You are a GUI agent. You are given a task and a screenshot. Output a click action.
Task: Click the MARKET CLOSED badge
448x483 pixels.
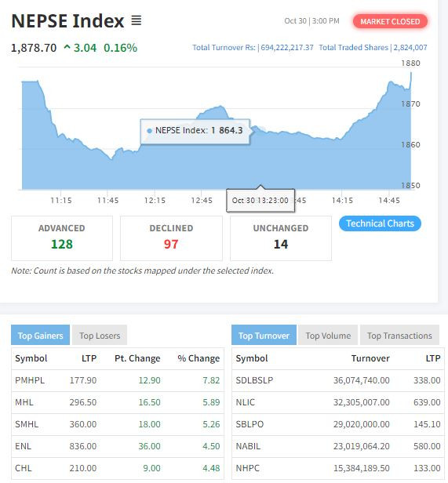click(x=390, y=22)
